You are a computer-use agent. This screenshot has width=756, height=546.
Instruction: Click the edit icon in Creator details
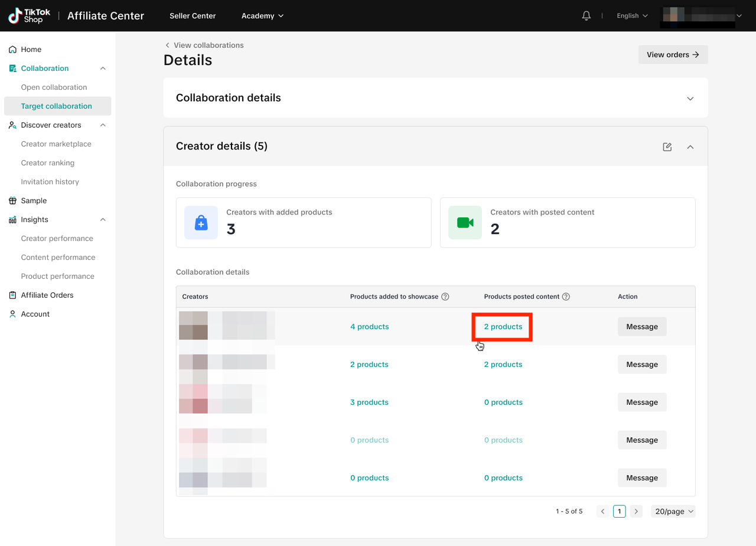[x=667, y=147]
